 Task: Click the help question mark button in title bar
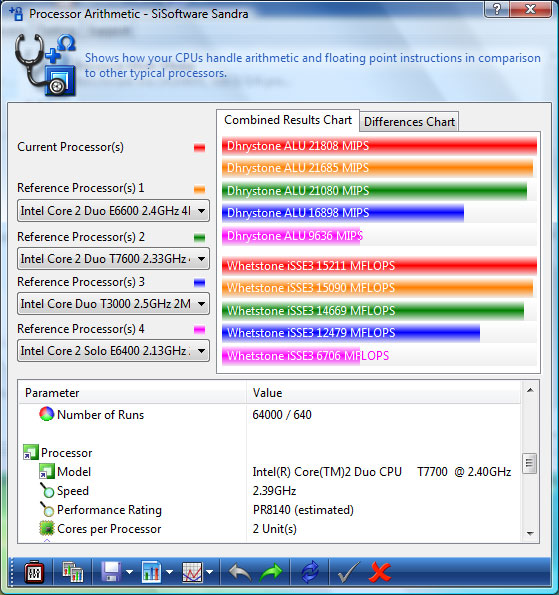[x=497, y=9]
